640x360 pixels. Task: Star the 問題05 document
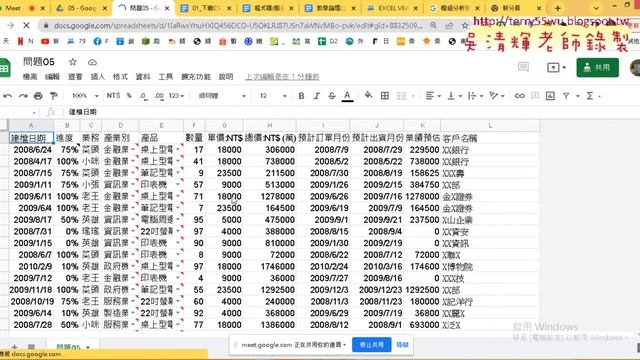click(73, 62)
